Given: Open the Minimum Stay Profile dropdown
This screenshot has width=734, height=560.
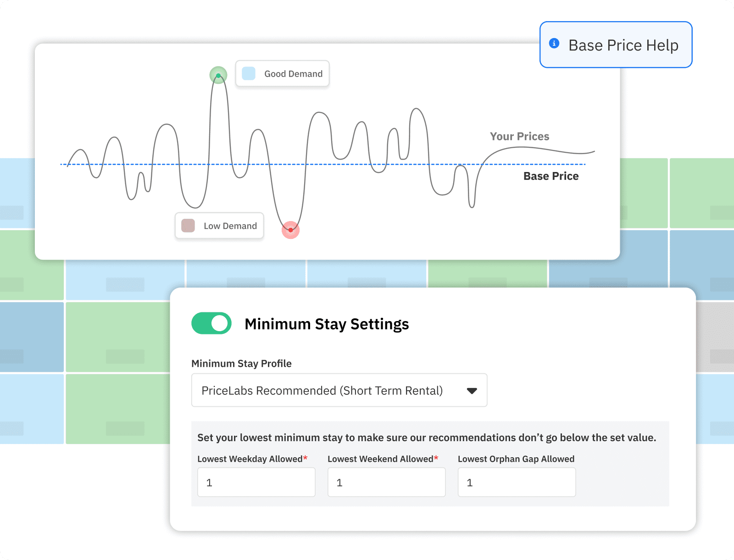Looking at the screenshot, I should click(x=339, y=390).
